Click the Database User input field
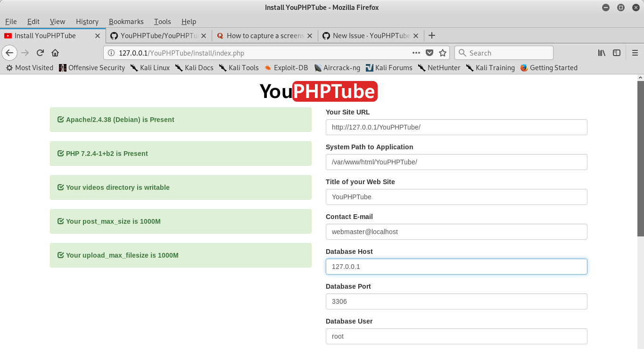Screen dimensions: 644x349 click(455, 336)
